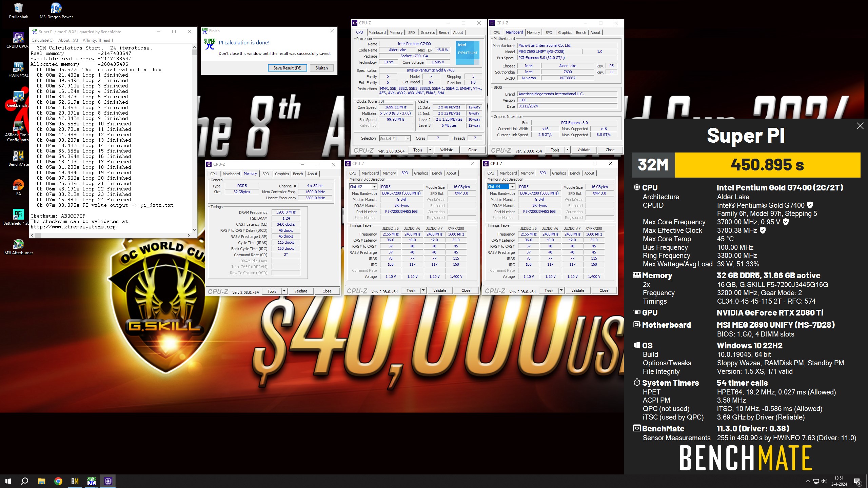Click Tools button in Slot #2 SPD window
868x488 pixels.
click(x=411, y=290)
